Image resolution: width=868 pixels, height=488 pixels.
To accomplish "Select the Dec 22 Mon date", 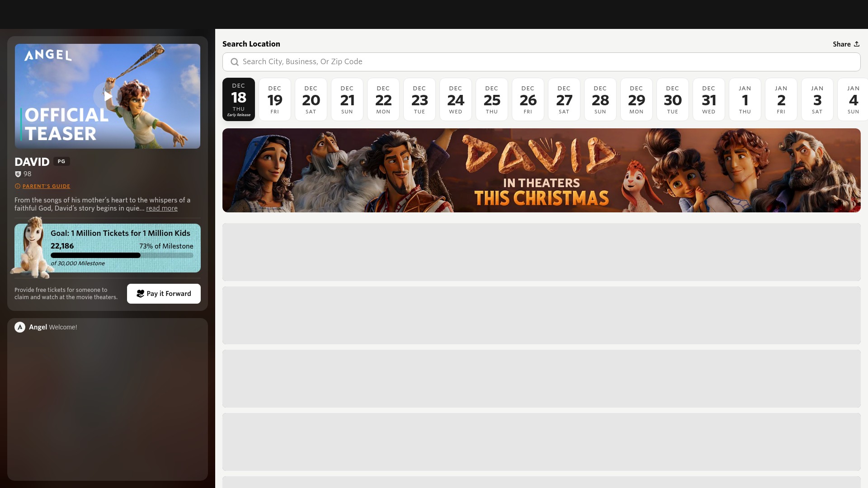I will click(383, 99).
